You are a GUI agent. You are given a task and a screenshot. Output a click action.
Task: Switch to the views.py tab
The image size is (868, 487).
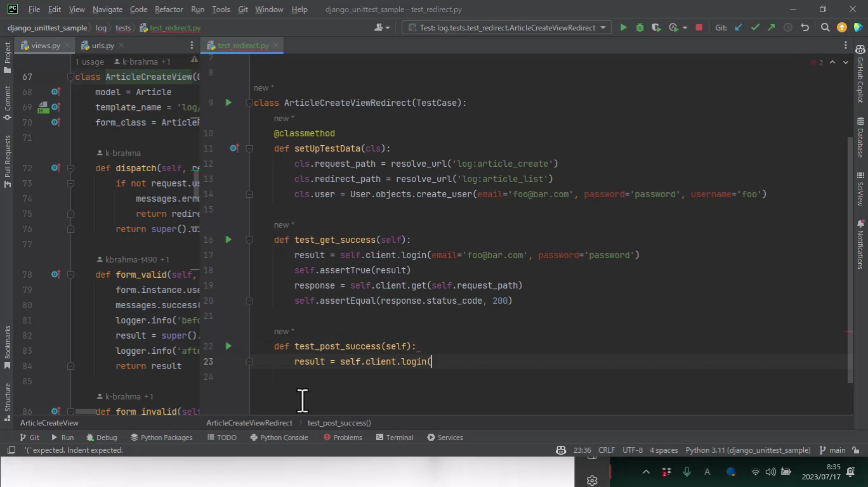click(45, 46)
